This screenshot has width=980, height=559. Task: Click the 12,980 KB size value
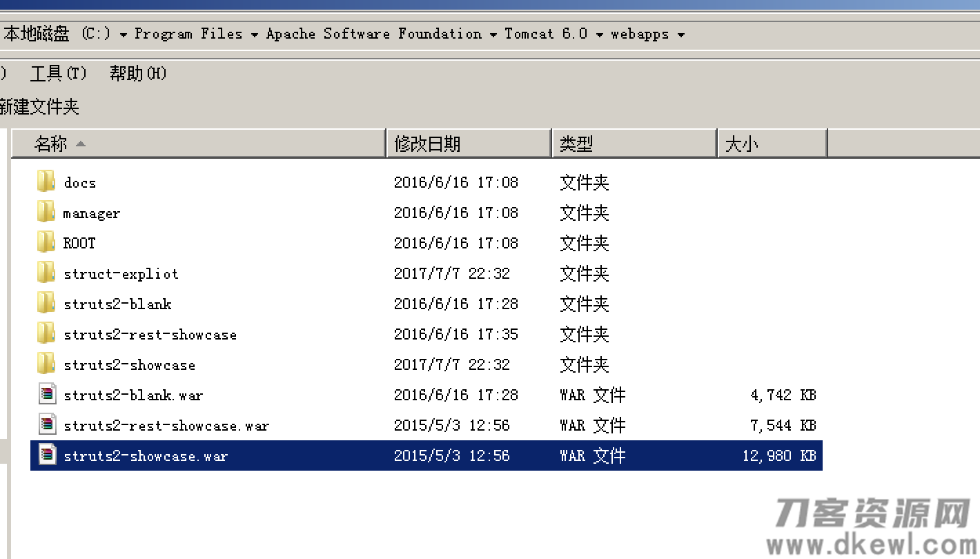[779, 456]
